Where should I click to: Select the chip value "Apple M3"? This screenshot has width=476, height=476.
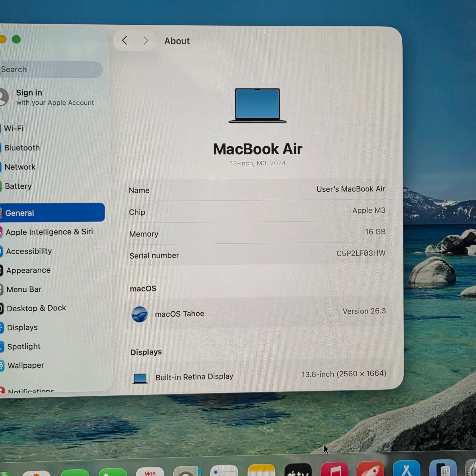tap(369, 211)
